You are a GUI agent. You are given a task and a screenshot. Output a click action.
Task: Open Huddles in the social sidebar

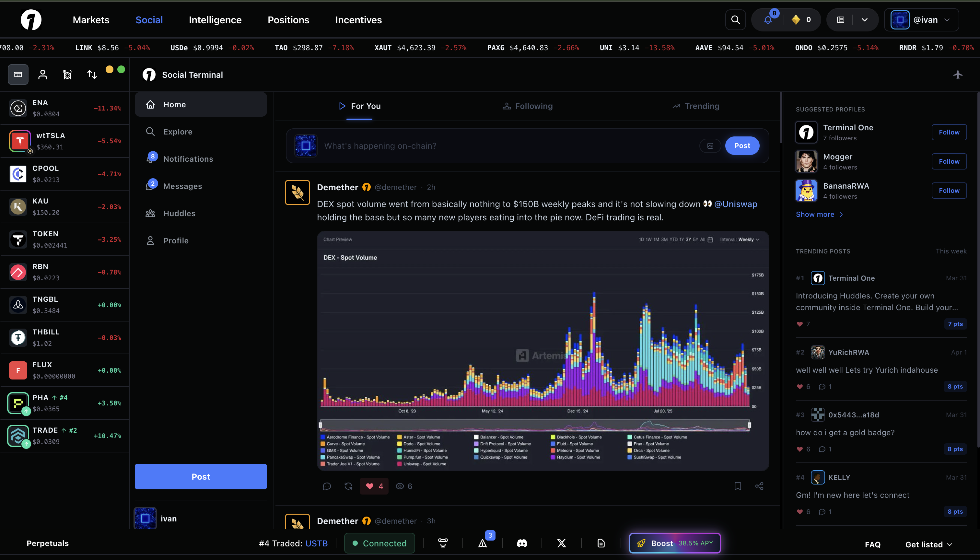pyautogui.click(x=201, y=214)
